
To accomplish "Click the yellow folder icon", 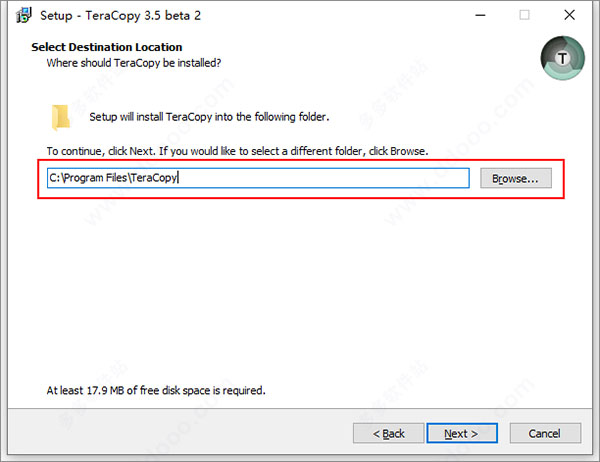I will coord(60,117).
